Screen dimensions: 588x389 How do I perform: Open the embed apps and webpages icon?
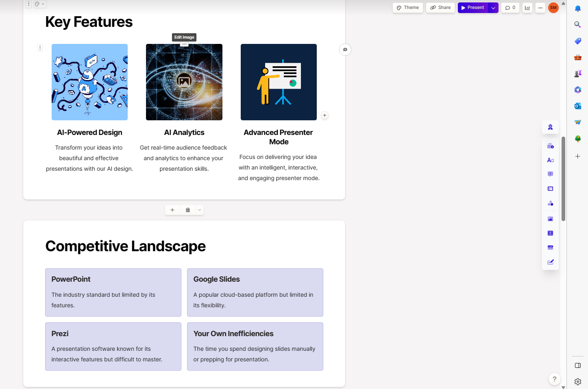coord(550,248)
